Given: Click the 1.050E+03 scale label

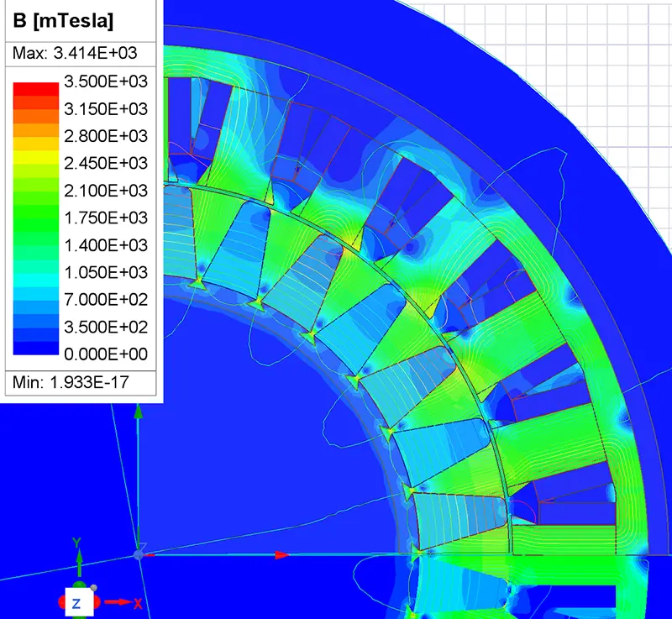Looking at the screenshot, I should click(106, 272).
